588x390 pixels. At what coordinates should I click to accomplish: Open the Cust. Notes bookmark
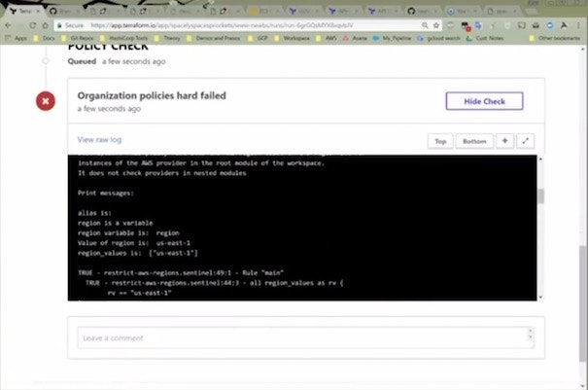485,38
